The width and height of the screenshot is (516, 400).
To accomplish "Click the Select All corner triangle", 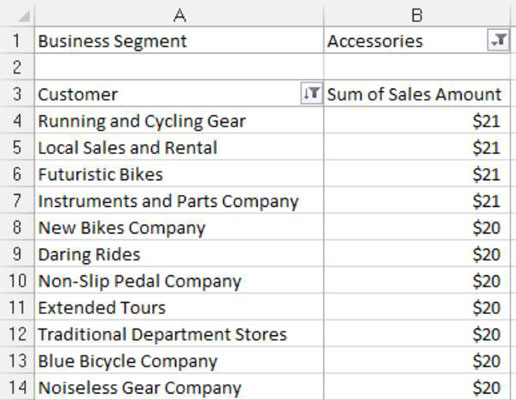I will (x=24, y=16).
